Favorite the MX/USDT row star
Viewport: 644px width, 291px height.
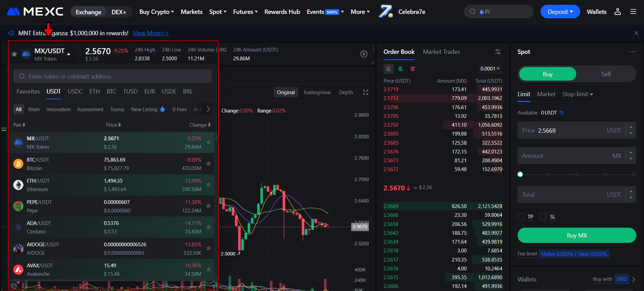click(x=209, y=143)
